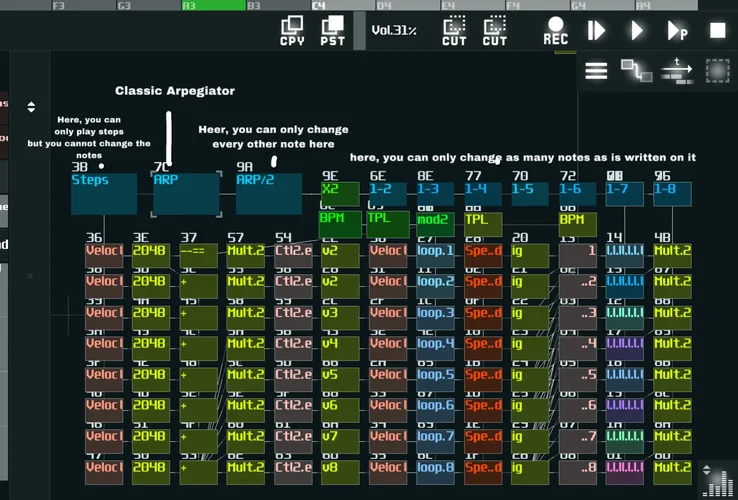Tap the G3 piano key

point(149,5)
